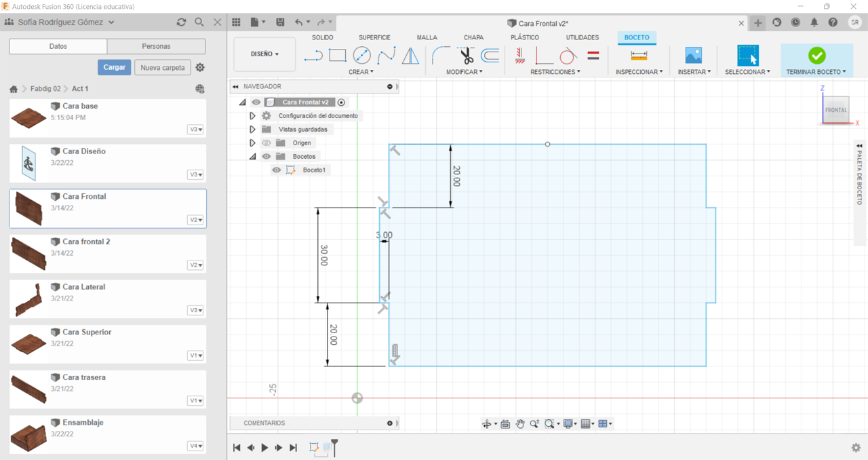Open the sketch dimension measure tool
Viewport: 868px width, 460px height.
639,56
